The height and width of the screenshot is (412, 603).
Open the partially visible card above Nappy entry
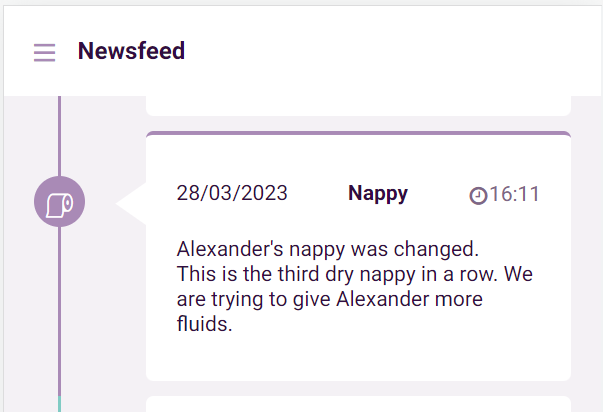click(x=358, y=106)
